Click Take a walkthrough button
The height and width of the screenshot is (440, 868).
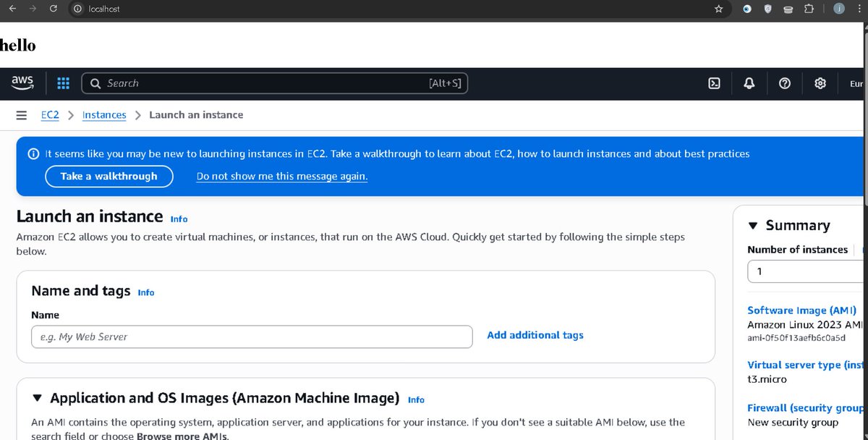(x=109, y=176)
